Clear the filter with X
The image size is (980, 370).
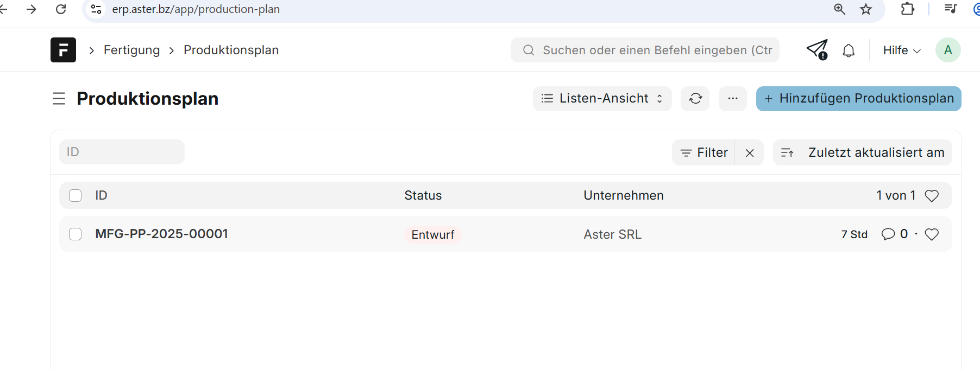(x=750, y=153)
